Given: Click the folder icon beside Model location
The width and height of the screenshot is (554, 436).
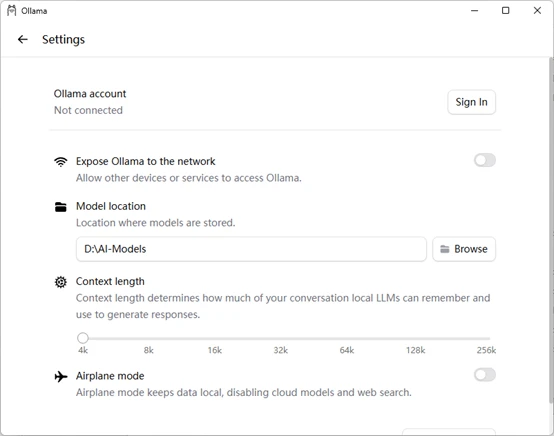Looking at the screenshot, I should 60,207.
